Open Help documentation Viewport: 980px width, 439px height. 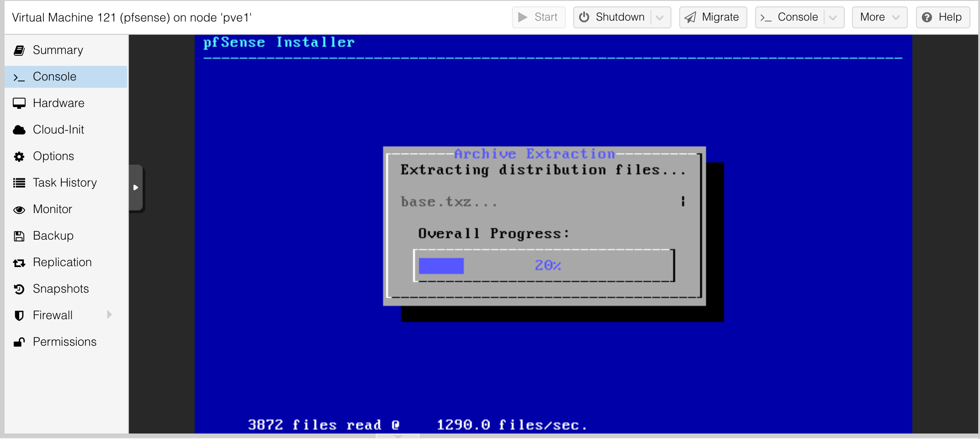pyautogui.click(x=943, y=17)
